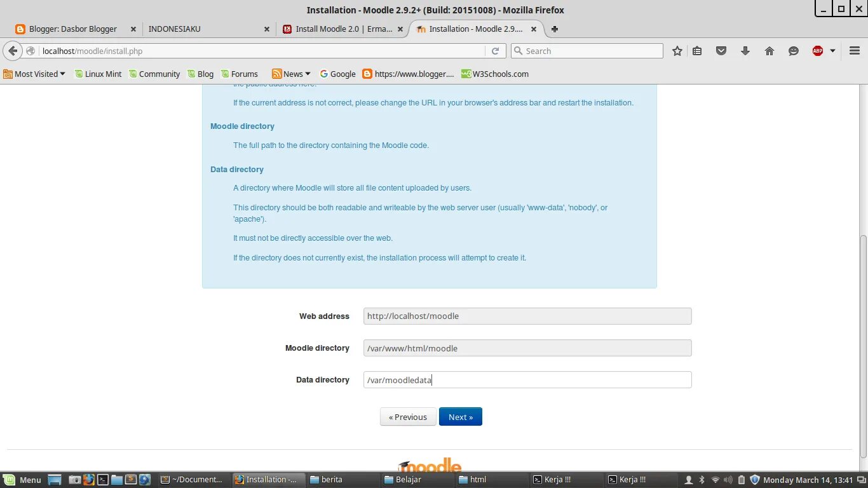This screenshot has height=488, width=868.
Task: Click the Adblock Plus ABP icon
Action: (x=818, y=51)
